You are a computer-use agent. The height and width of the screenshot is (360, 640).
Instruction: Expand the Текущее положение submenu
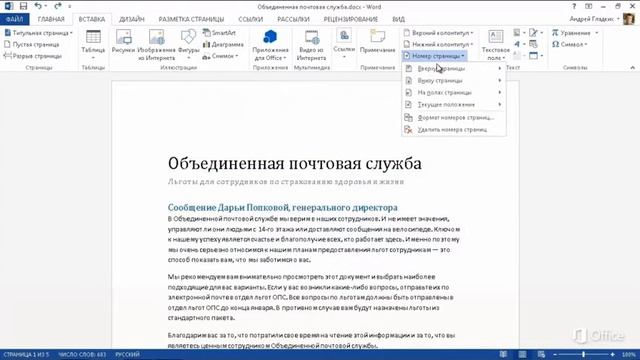[x=454, y=104]
